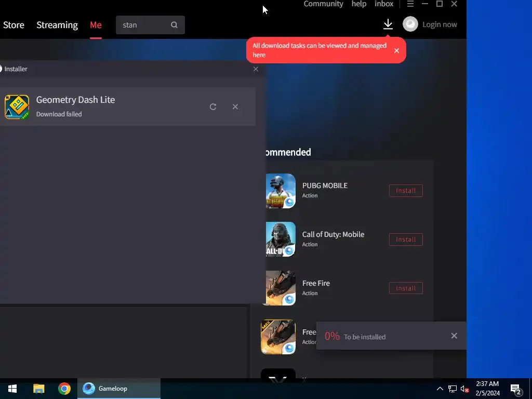Click the 0% install progress indicator

[x=332, y=336]
